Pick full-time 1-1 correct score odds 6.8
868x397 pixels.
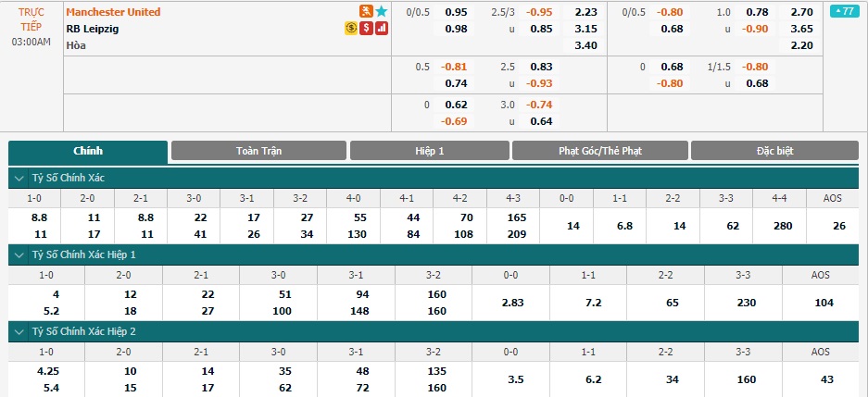[x=620, y=226]
